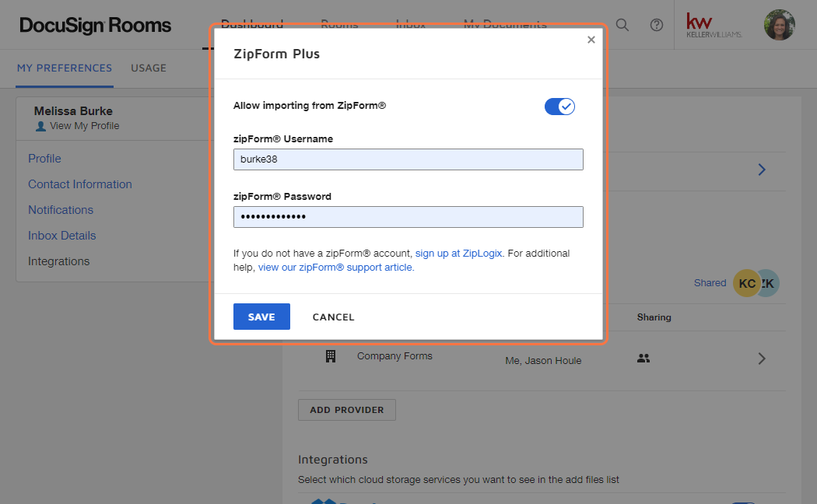This screenshot has width=817, height=504.
Task: Cancel the ZipForm Plus dialog
Action: [x=334, y=317]
